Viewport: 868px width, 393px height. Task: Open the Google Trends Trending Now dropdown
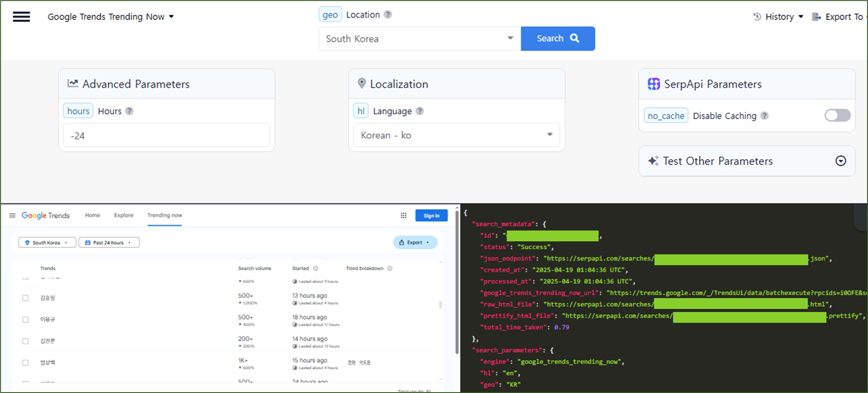coord(110,17)
